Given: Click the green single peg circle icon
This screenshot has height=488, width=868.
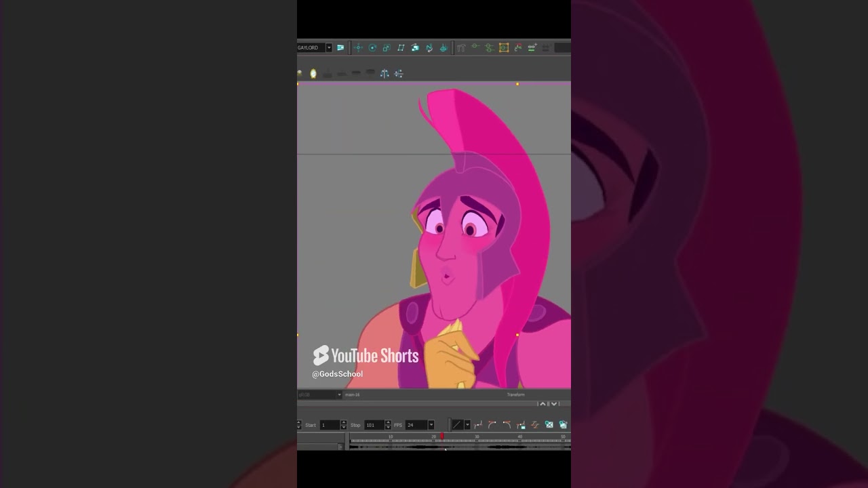Looking at the screenshot, I should click(x=475, y=46).
